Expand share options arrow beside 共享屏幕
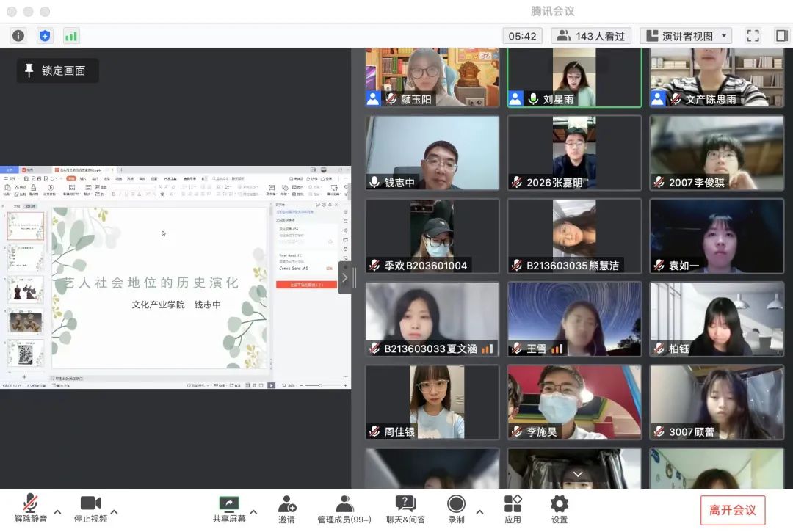Image resolution: width=793 pixels, height=532 pixels. 254,511
